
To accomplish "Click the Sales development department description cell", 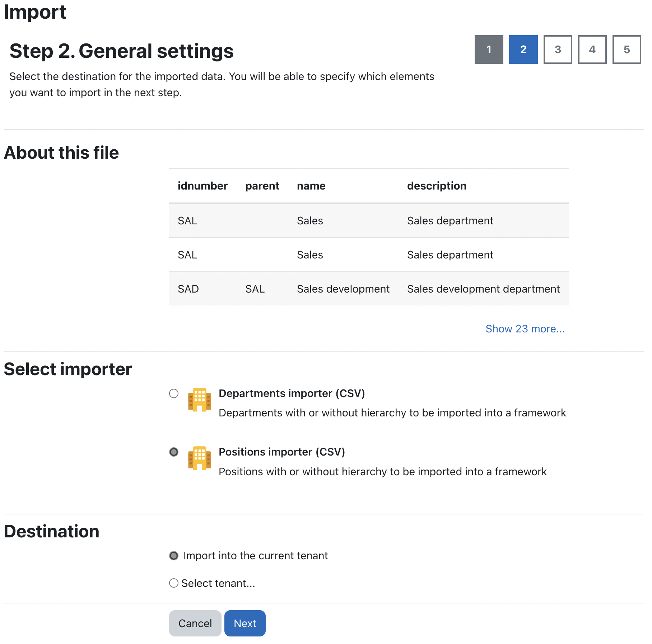I will click(483, 289).
